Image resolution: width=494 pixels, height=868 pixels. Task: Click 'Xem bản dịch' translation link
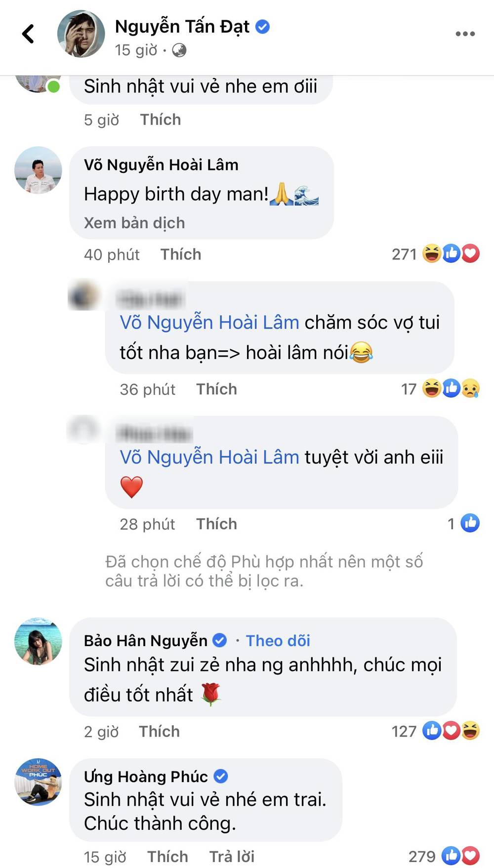click(x=134, y=223)
